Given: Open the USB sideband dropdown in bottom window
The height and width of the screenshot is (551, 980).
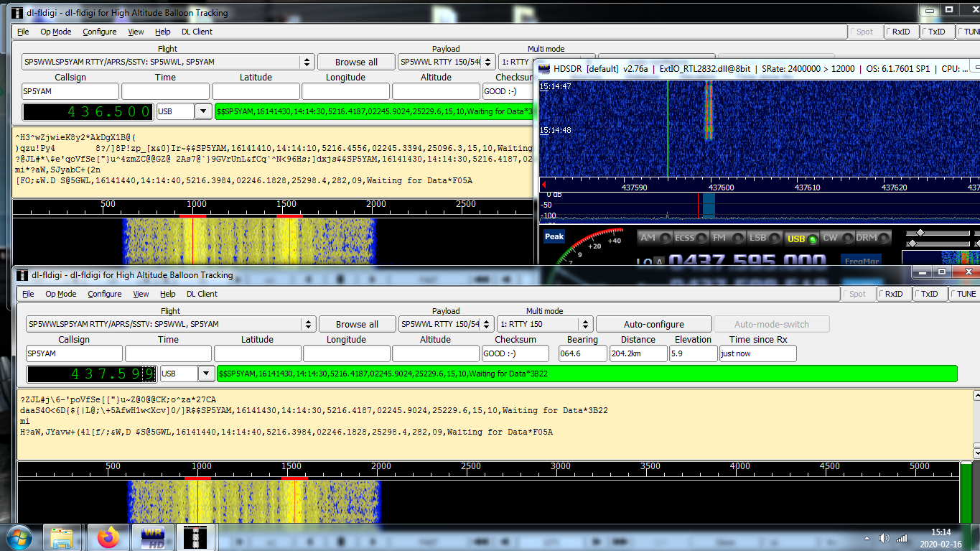Looking at the screenshot, I should pyautogui.click(x=207, y=374).
